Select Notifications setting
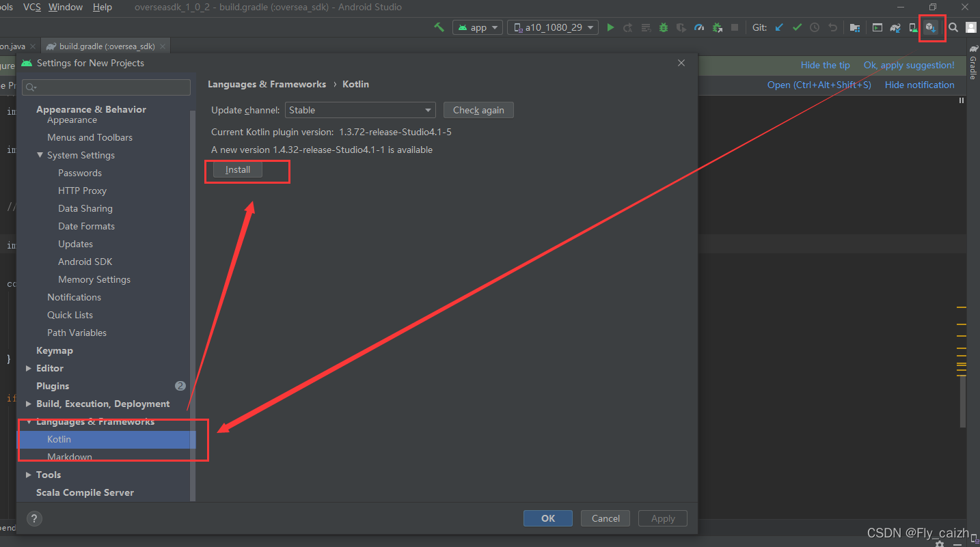This screenshot has width=980, height=547. pos(74,297)
